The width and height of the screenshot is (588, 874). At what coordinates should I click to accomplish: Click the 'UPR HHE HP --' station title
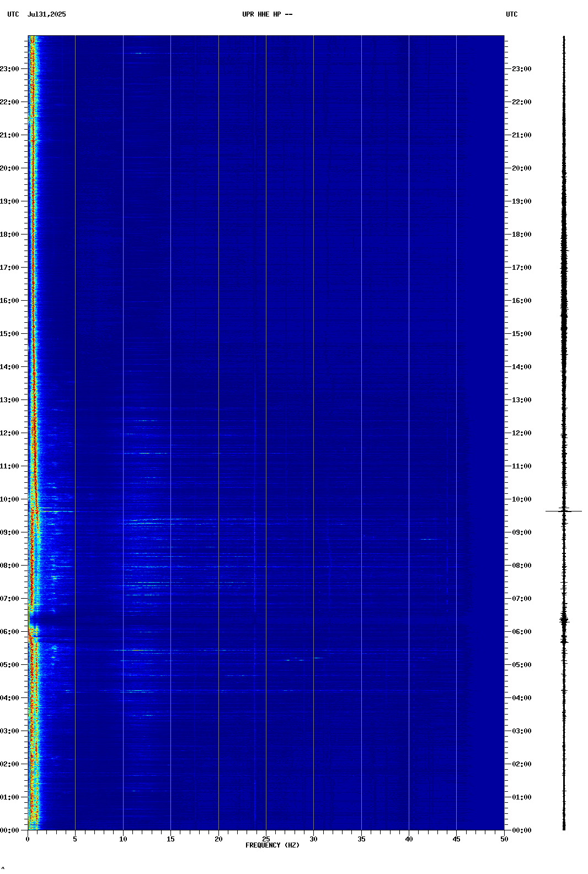267,14
